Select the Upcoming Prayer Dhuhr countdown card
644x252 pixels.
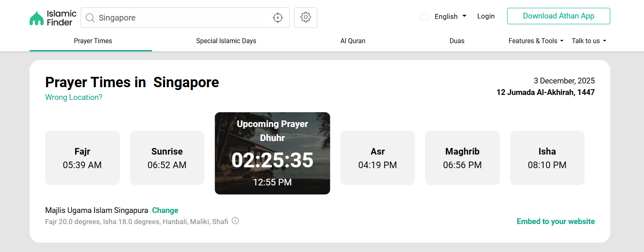pyautogui.click(x=272, y=153)
